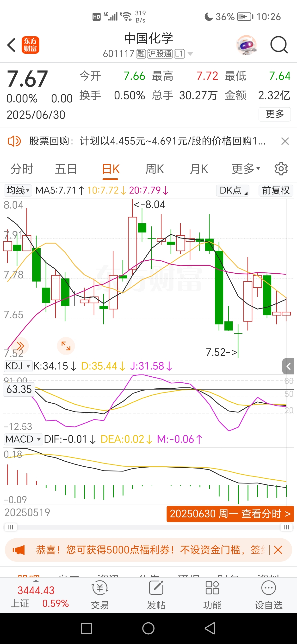
Task: Select the 日K chart tab
Action: [111, 169]
